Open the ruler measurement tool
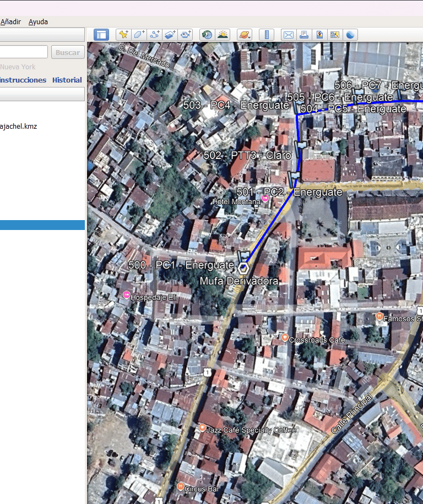The image size is (423, 504). point(267,35)
